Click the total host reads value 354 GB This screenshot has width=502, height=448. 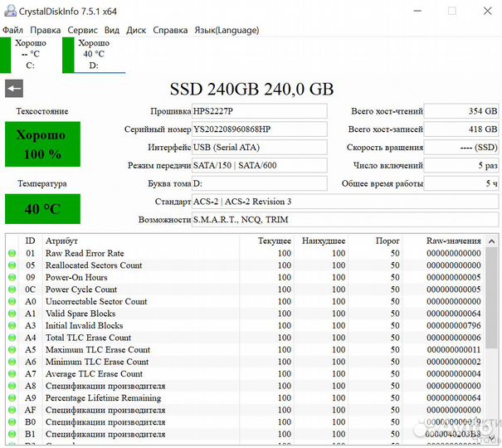point(461,111)
